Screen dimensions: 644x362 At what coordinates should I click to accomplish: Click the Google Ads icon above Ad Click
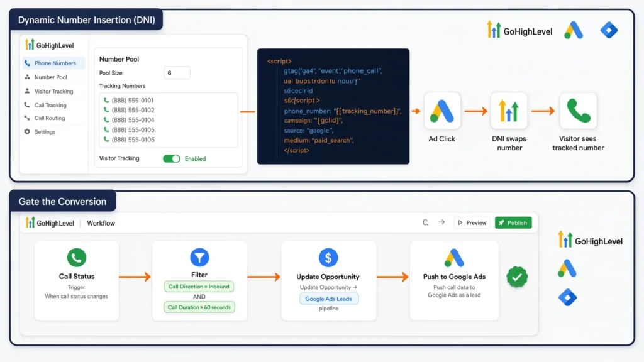pos(442,111)
